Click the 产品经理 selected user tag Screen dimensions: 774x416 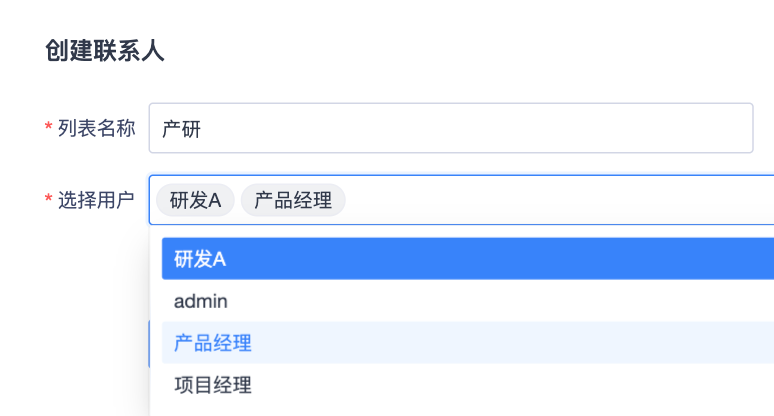[293, 200]
